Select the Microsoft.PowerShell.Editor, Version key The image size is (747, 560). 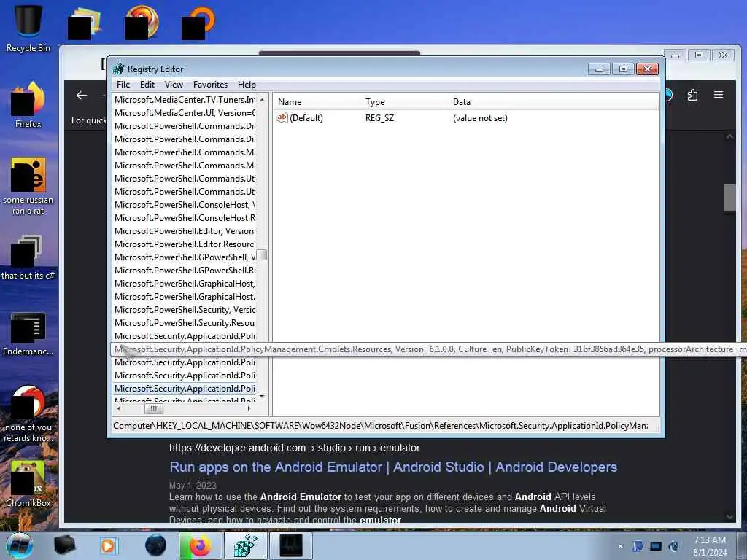pyautogui.click(x=185, y=231)
